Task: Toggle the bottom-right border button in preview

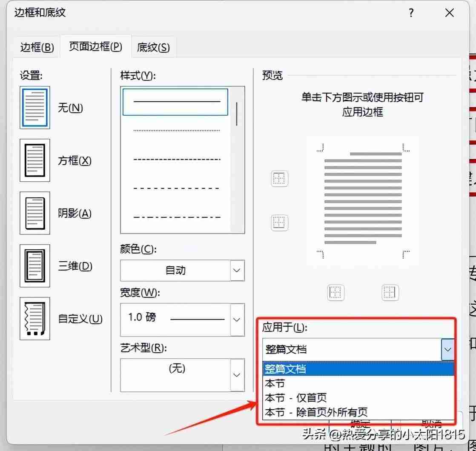Action: coord(390,292)
